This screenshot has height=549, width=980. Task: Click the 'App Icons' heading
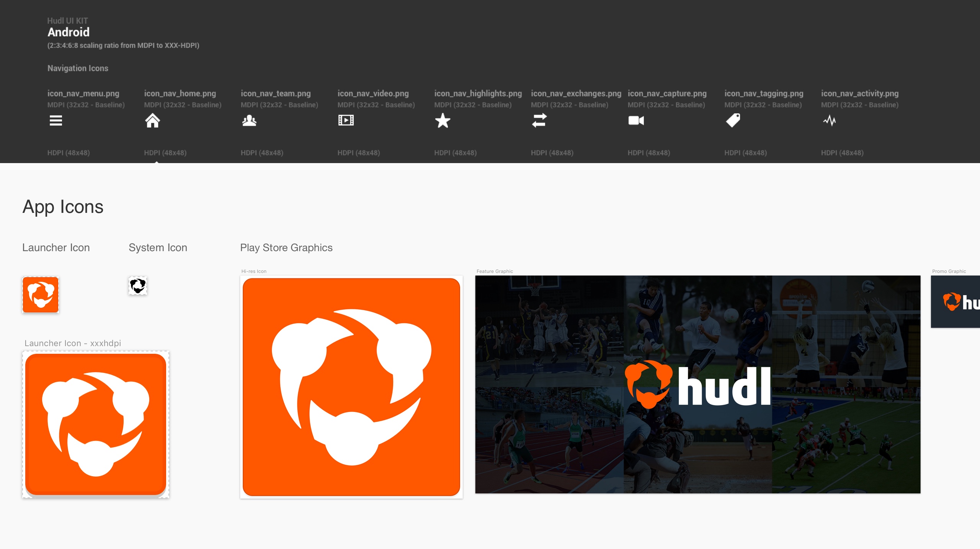point(63,207)
